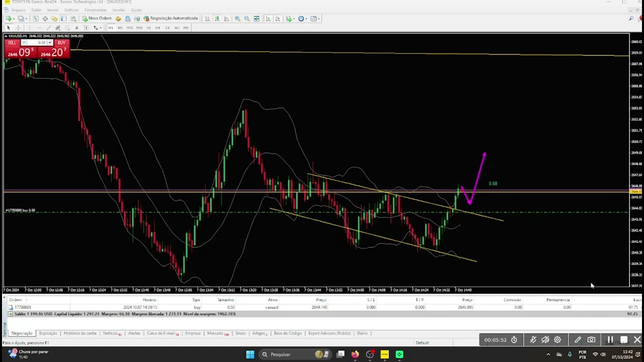Image resolution: width=644 pixels, height=362 pixels.
Task: Select the crosshair drawing tool
Action: point(18,28)
